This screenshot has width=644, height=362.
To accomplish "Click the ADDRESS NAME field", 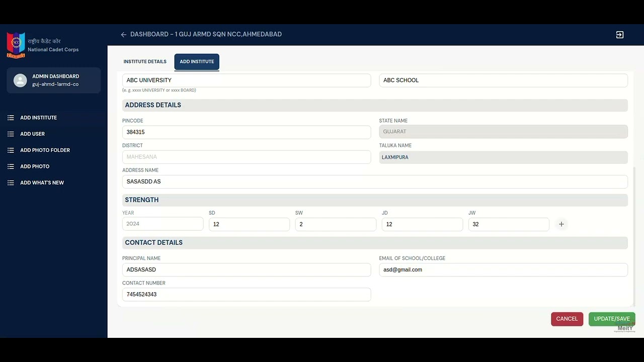I will click(x=375, y=182).
